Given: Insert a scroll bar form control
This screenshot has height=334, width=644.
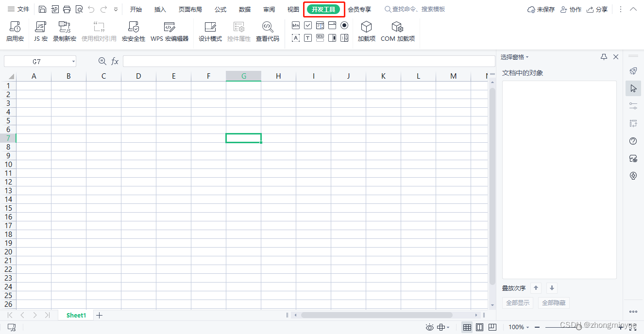Looking at the screenshot, I should coord(332,38).
